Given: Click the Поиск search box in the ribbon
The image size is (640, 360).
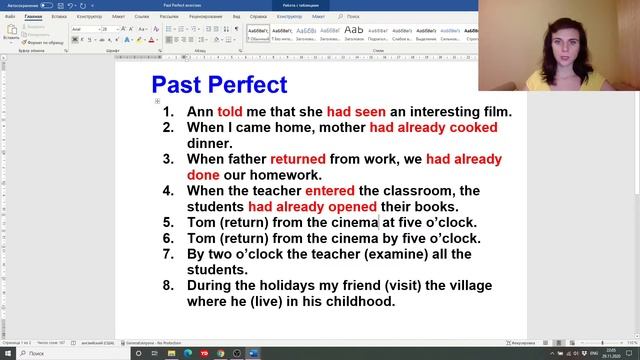Looking at the screenshot, I should click(x=349, y=17).
